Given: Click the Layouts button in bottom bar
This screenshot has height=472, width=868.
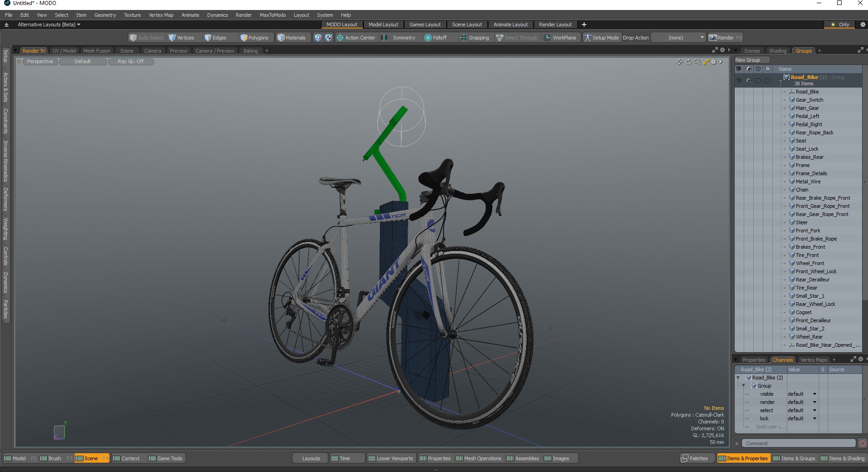Looking at the screenshot, I should (311, 458).
